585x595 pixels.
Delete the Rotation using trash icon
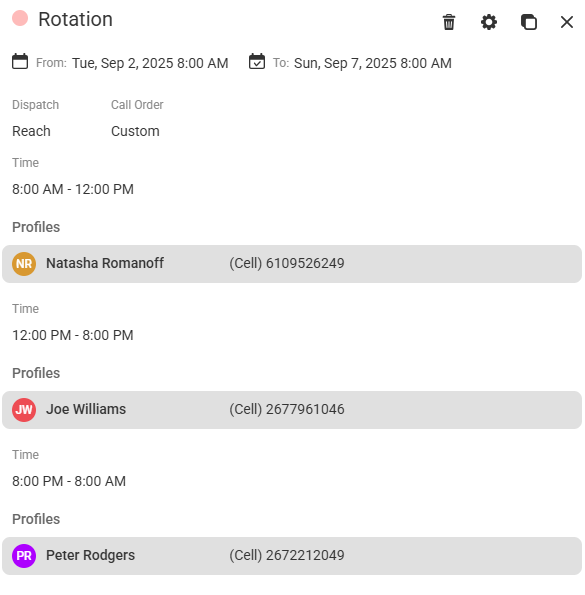(449, 22)
